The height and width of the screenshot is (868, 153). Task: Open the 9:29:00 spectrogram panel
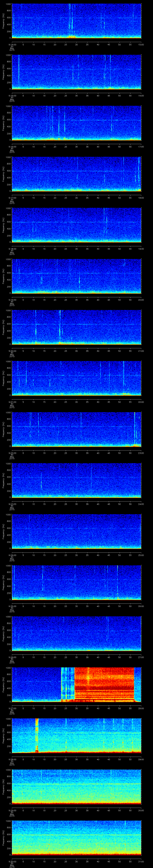pos(77,786)
